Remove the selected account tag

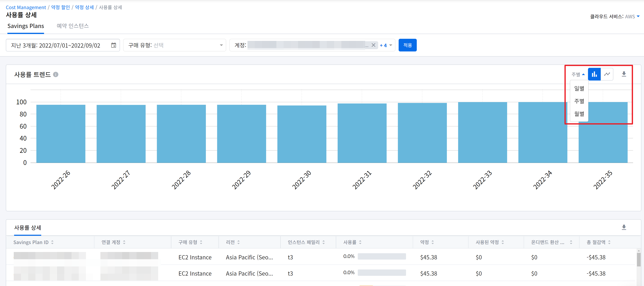tap(373, 45)
